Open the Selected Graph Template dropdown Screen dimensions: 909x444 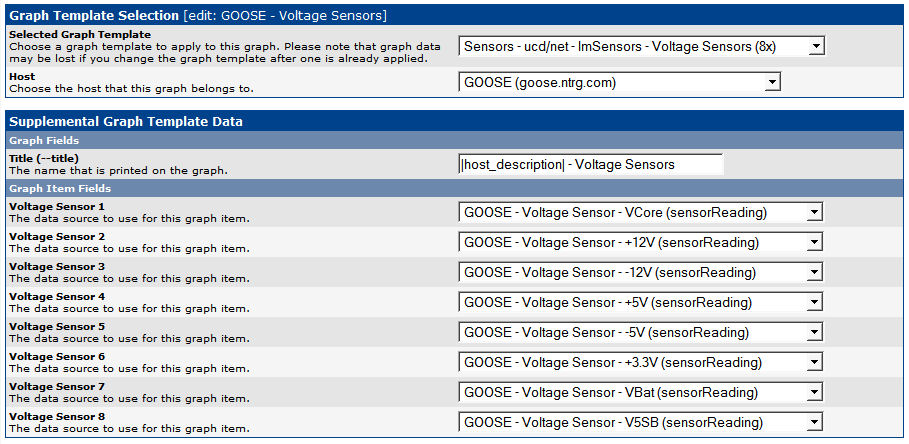tap(641, 46)
